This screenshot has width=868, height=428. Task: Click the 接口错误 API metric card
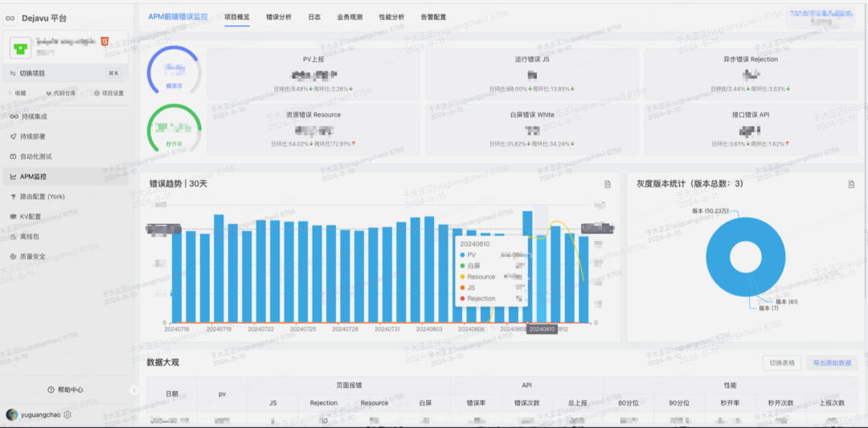point(751,129)
